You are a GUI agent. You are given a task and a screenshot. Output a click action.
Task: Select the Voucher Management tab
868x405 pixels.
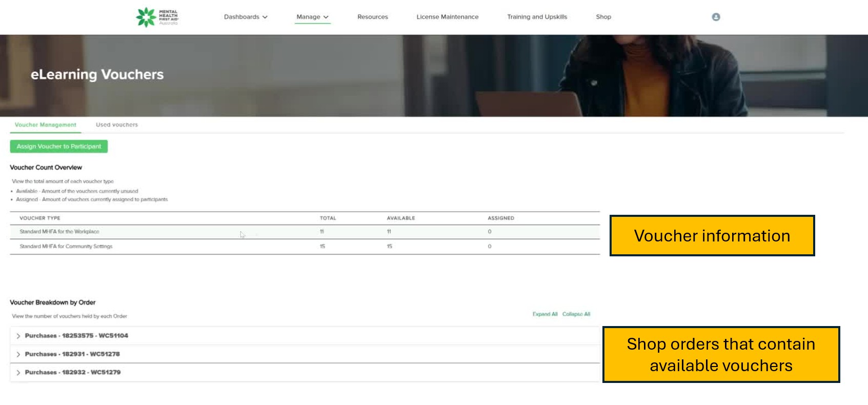46,125
